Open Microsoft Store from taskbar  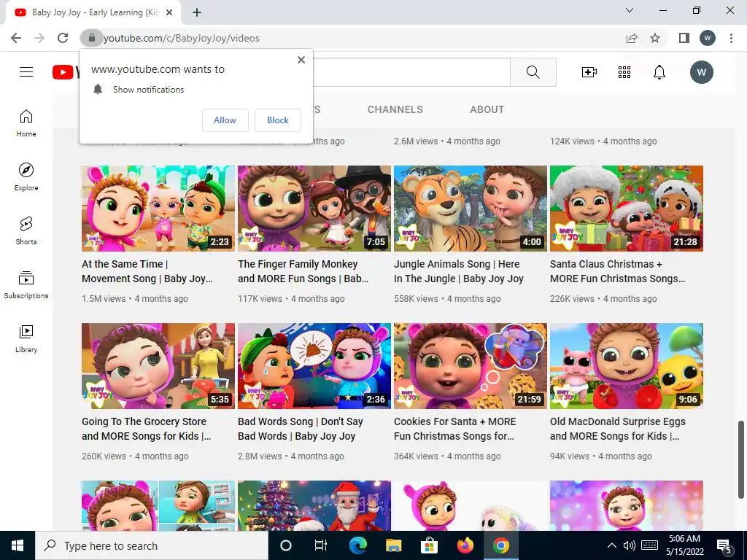pyautogui.click(x=429, y=545)
